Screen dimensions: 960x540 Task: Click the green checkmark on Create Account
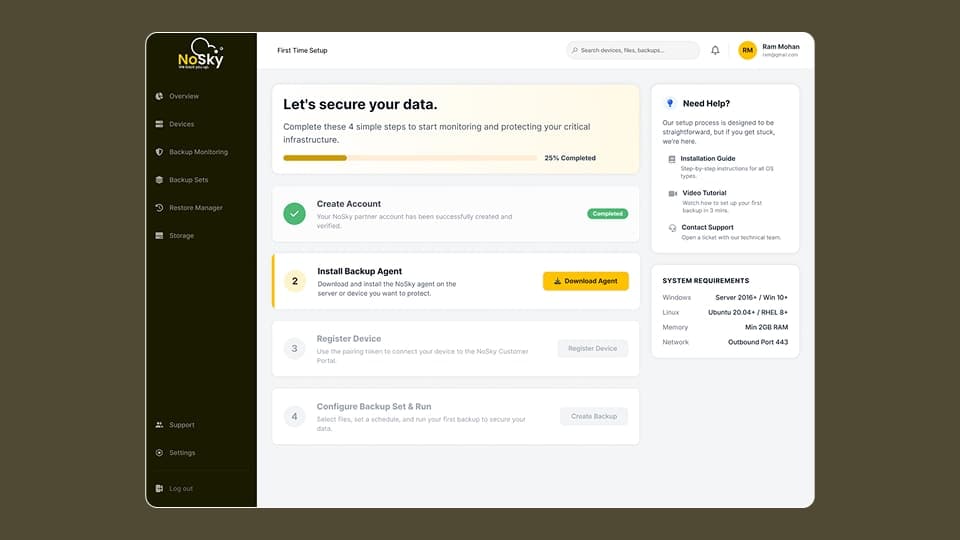pos(294,213)
